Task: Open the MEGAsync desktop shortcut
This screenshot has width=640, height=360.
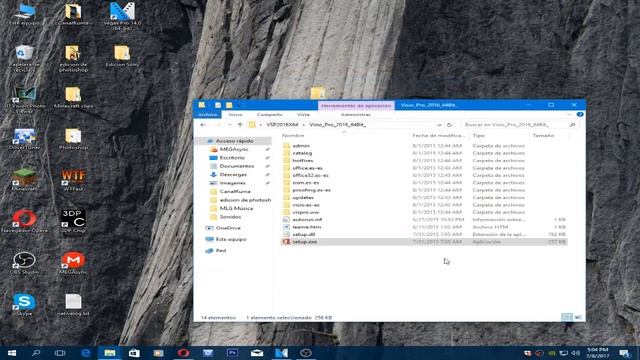Action: [x=73, y=263]
